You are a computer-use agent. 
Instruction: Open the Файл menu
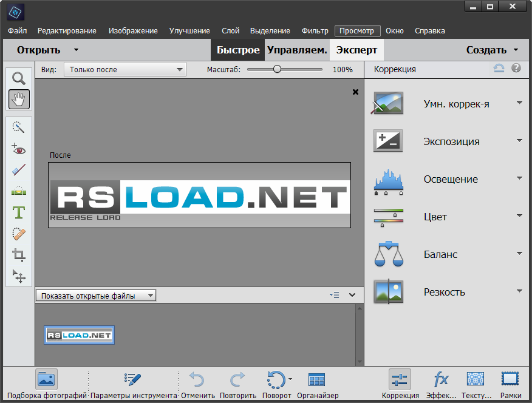17,31
